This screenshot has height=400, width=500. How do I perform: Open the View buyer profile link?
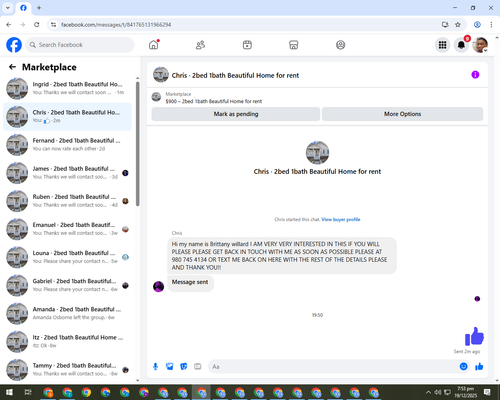coord(341,219)
